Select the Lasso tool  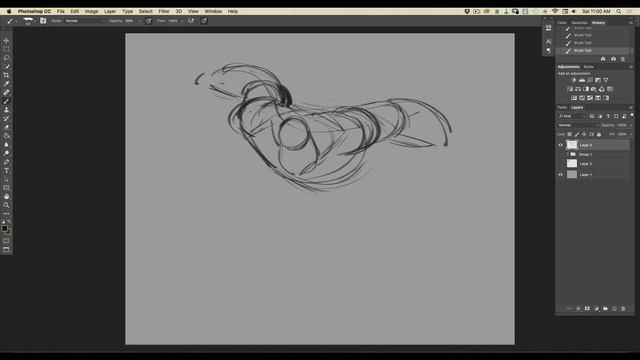(6, 58)
